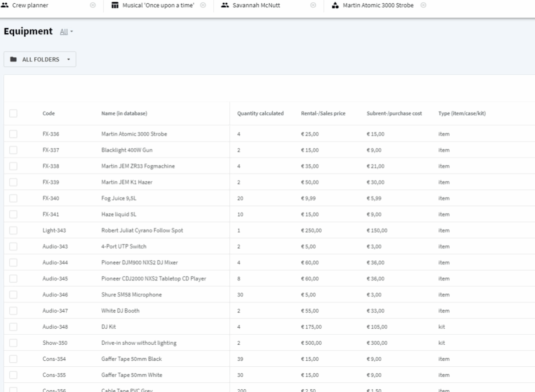
Task: Sort by Name (in database) column header
Action: click(124, 113)
